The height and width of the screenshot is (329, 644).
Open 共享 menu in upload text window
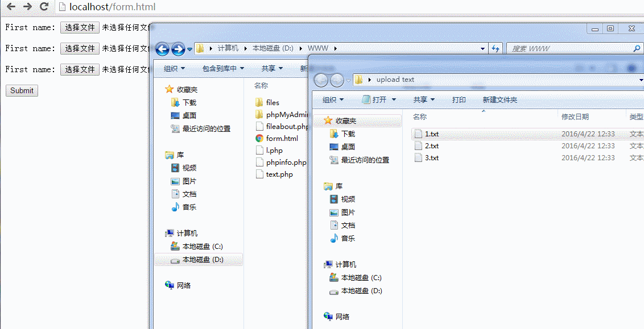(x=424, y=99)
